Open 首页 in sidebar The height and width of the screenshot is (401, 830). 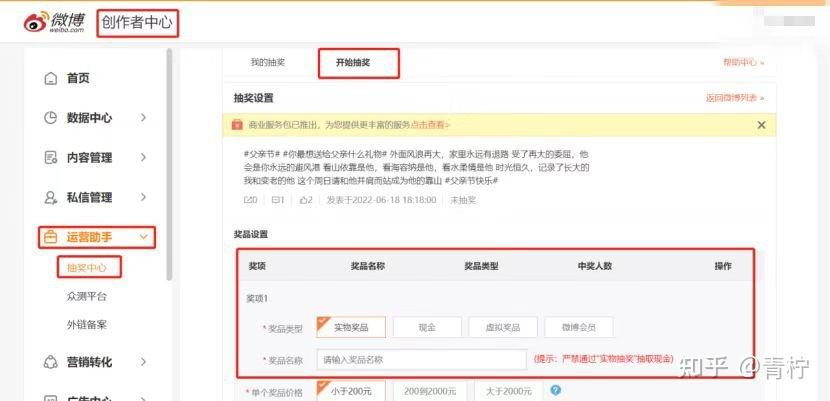pyautogui.click(x=78, y=78)
